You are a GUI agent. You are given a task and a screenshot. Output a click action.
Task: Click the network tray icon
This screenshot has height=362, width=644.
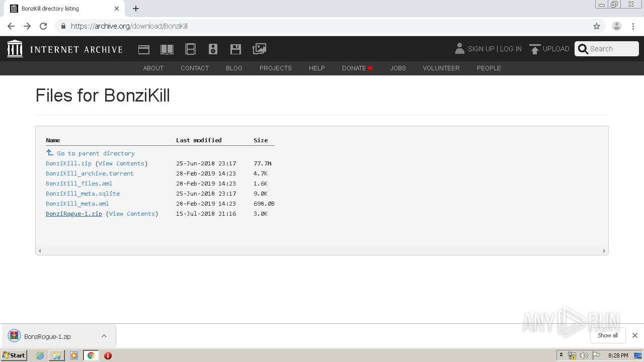click(572, 355)
